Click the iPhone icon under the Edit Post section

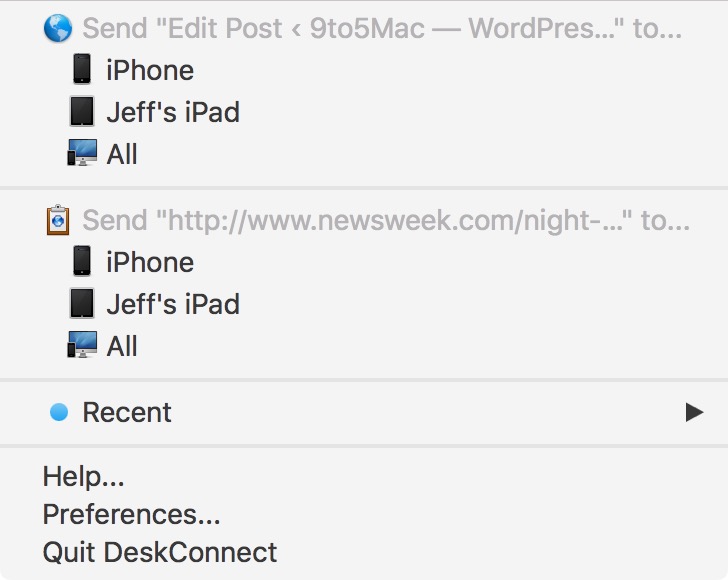coord(82,70)
